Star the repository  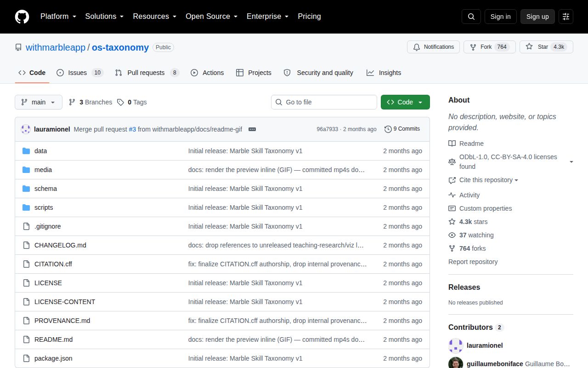tap(546, 47)
